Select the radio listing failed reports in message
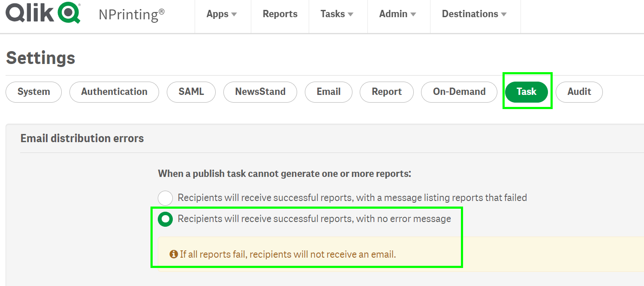 [165, 198]
